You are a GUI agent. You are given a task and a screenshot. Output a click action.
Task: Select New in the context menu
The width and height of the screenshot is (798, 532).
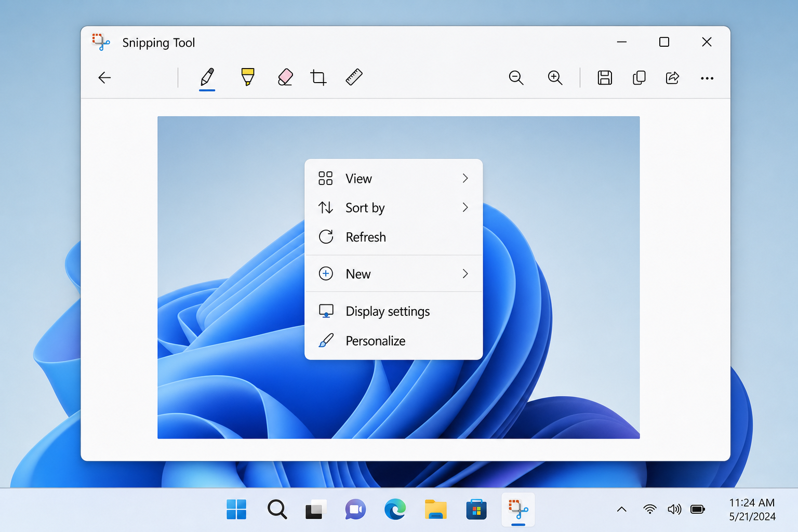pos(394,274)
